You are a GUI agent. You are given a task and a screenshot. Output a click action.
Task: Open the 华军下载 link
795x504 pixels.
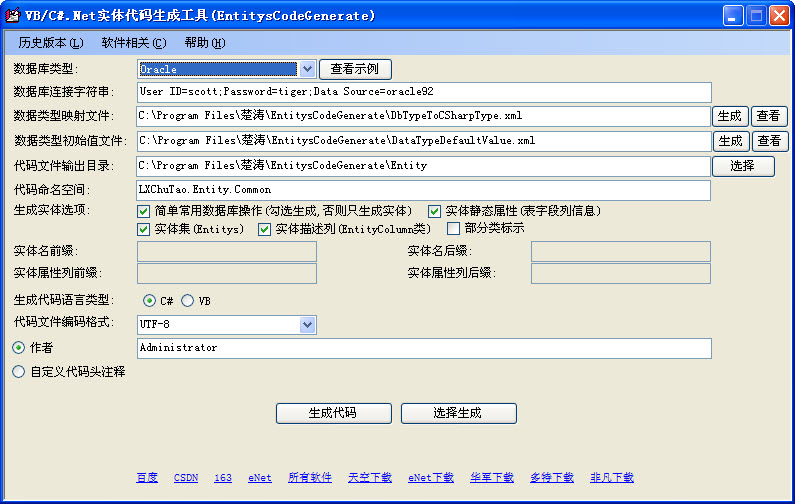(492, 478)
